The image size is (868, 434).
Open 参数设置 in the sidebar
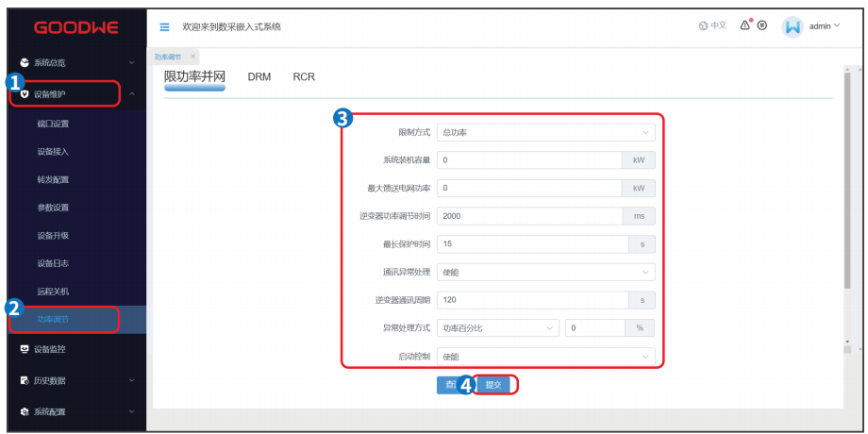click(x=53, y=208)
